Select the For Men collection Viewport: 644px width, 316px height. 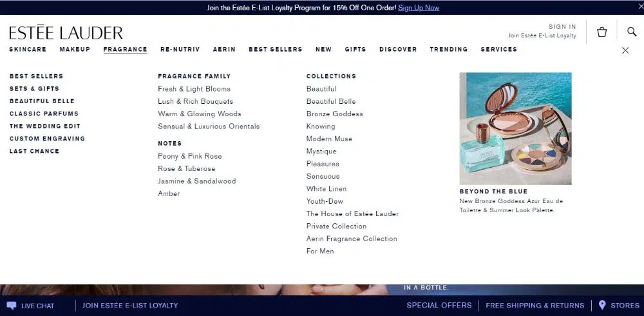(320, 252)
